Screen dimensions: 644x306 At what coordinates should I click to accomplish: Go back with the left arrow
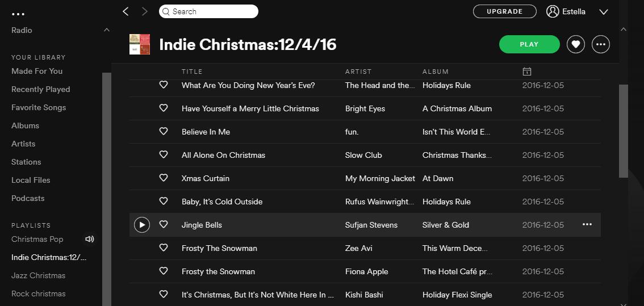[126, 11]
